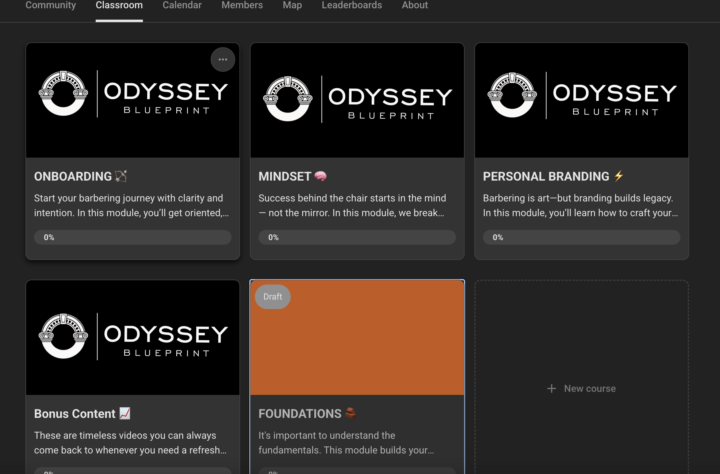
Task: Click the lightning emoji next to PERSONAL BRANDING
Action: (619, 176)
